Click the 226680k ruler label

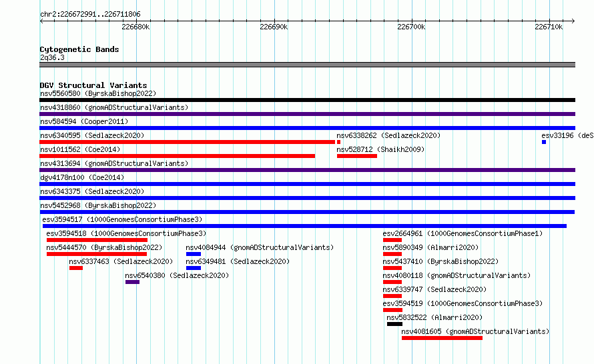point(135,27)
